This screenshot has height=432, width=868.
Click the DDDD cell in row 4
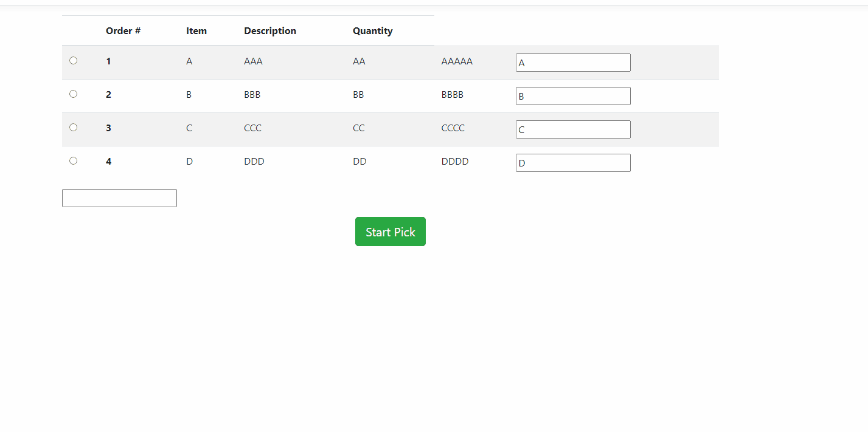click(x=455, y=162)
